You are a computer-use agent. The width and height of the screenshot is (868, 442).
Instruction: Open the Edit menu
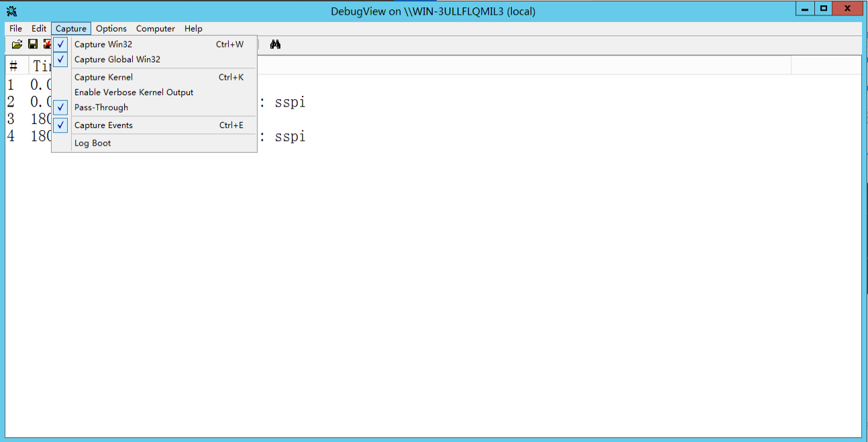[x=39, y=28]
